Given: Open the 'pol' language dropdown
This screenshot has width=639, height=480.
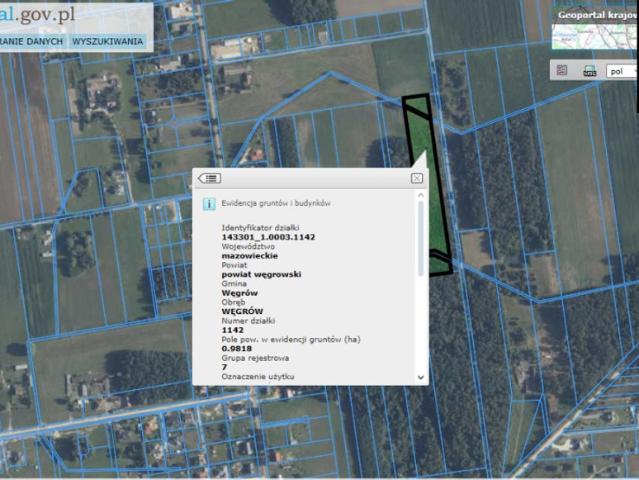Looking at the screenshot, I should tap(622, 71).
